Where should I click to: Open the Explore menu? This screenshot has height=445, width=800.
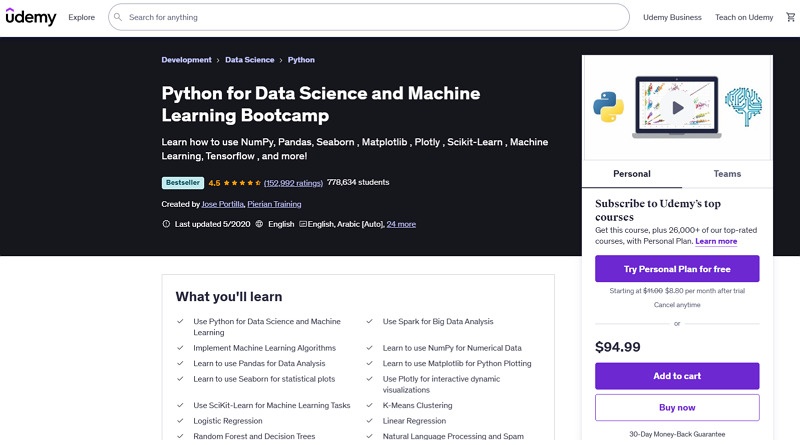tap(82, 17)
